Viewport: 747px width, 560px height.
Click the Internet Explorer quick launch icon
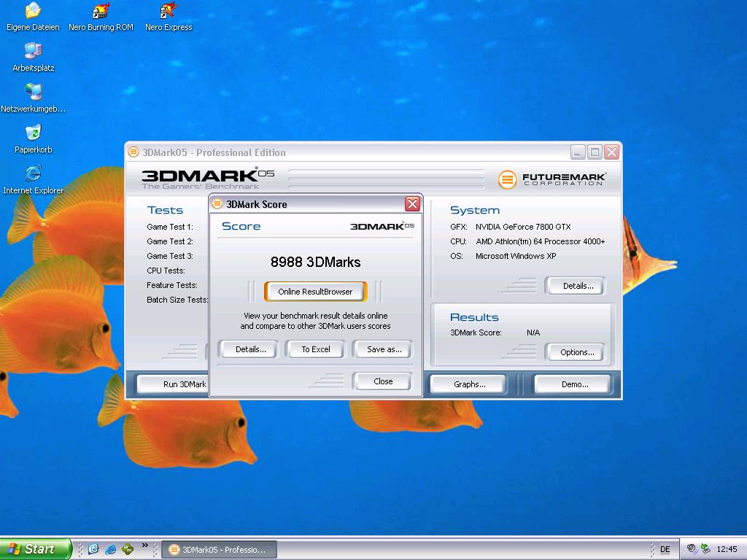(111, 550)
